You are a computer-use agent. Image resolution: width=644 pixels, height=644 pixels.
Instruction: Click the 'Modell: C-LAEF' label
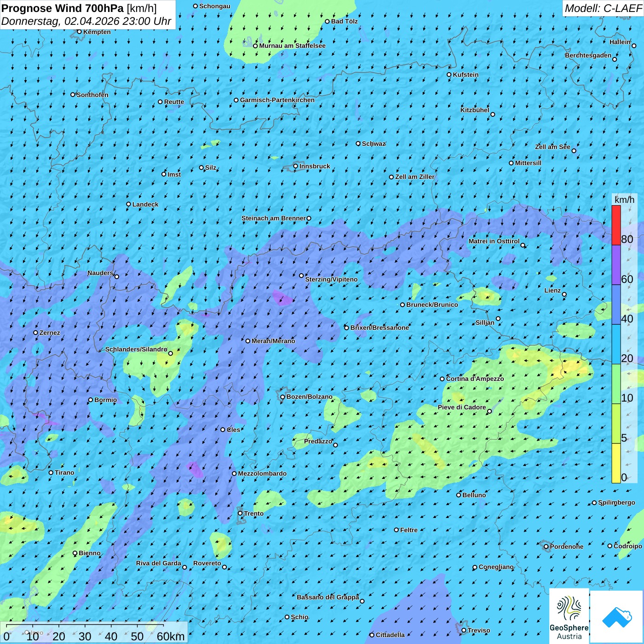(x=603, y=8)
